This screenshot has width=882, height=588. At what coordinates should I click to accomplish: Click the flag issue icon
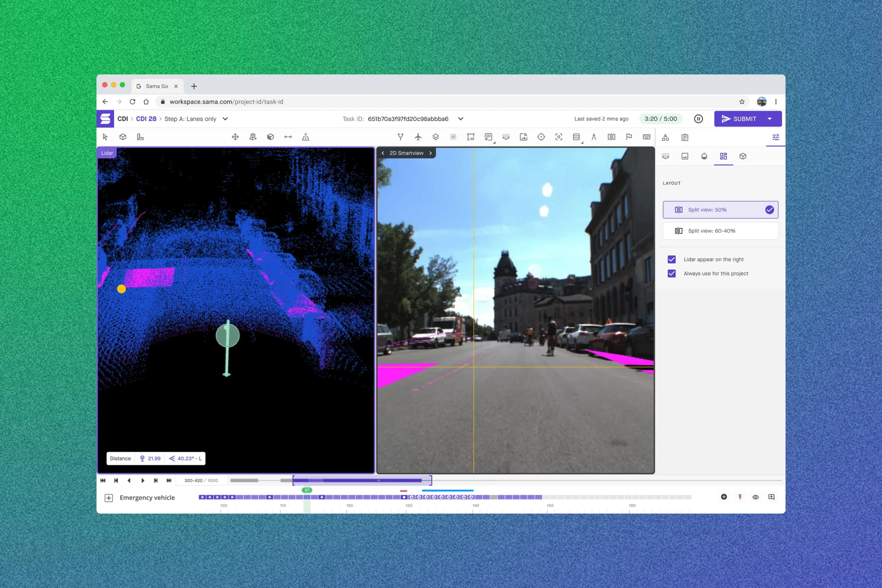pos(629,137)
